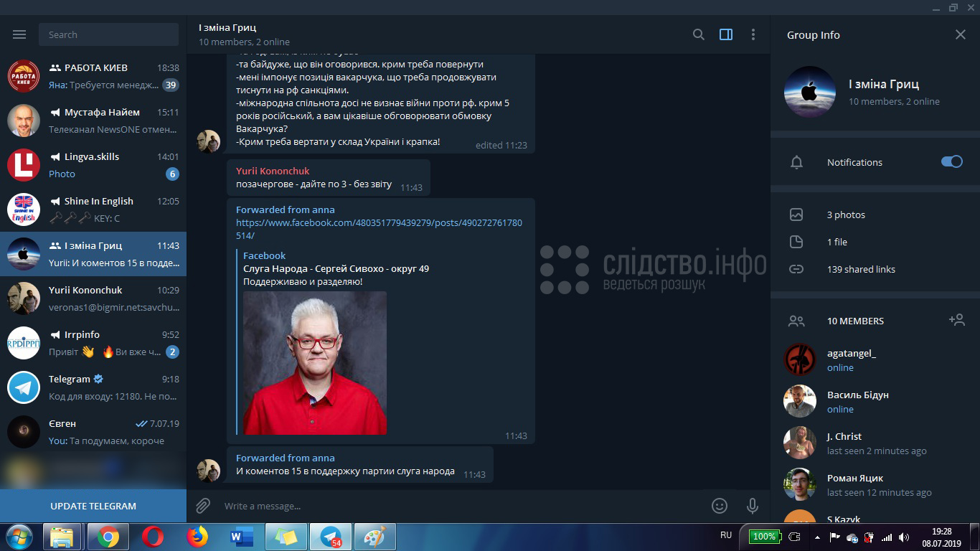Click the chat title І зміна Гриц header
The height and width of the screenshot is (551, 980).
[227, 27]
